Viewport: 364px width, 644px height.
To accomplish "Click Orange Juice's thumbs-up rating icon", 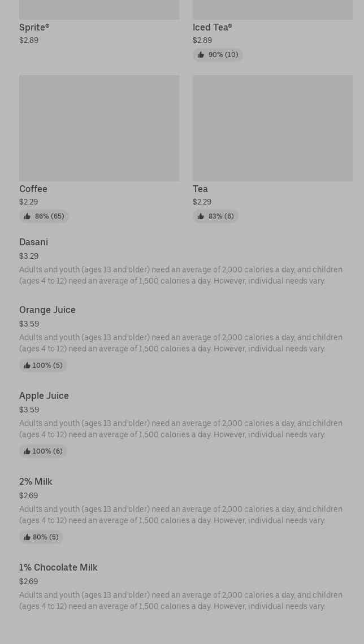I will pyautogui.click(x=27, y=365).
